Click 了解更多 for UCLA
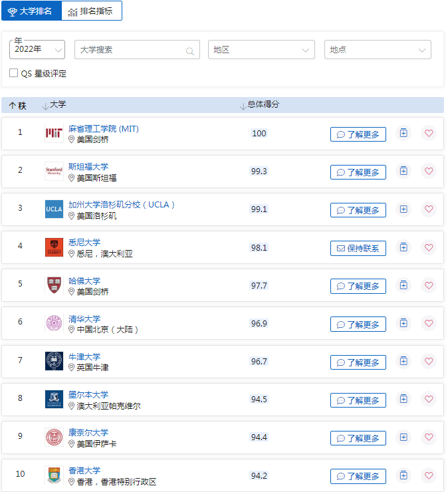Viewport: 448px width, 492px height. [x=358, y=210]
